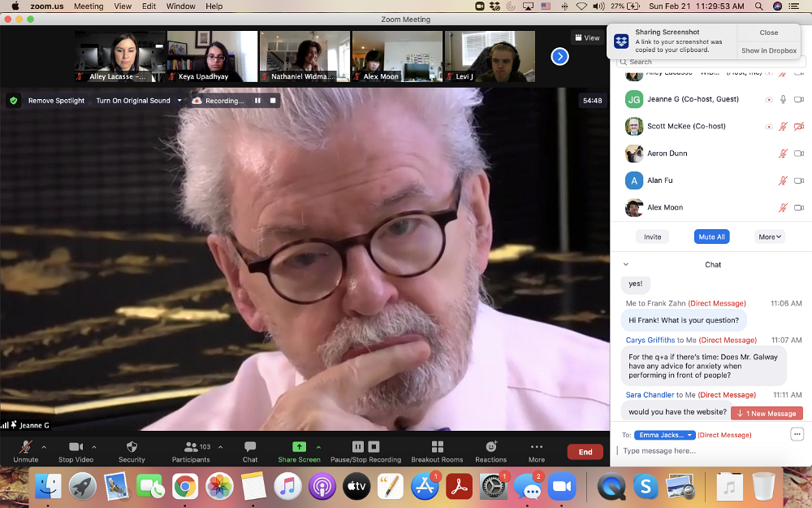Click the green Share Screen icon
The width and height of the screenshot is (812, 508).
click(299, 447)
